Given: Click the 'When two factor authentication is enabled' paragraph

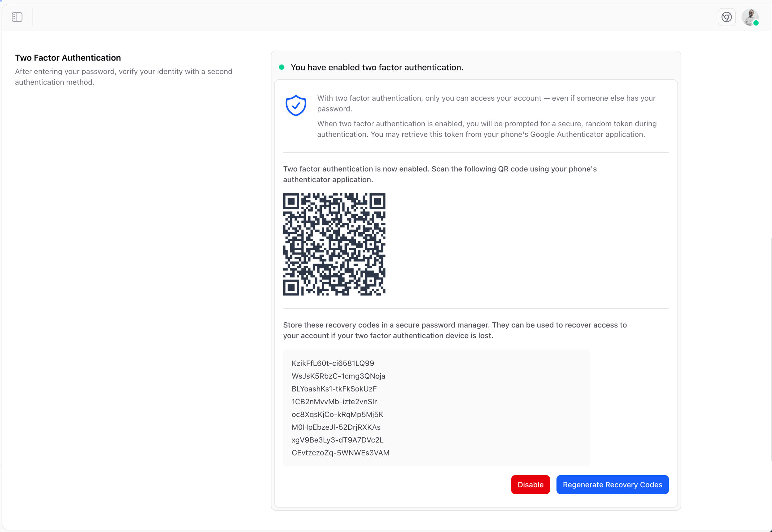Looking at the screenshot, I should (487, 129).
